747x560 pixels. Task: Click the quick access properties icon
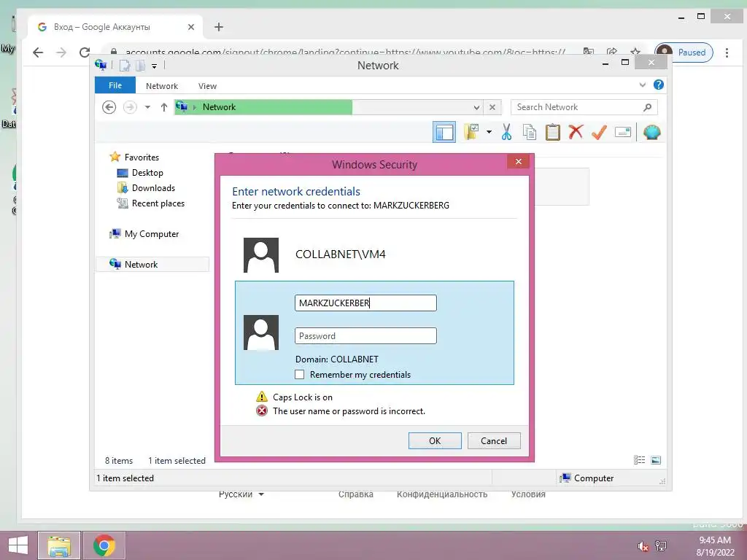click(x=125, y=66)
